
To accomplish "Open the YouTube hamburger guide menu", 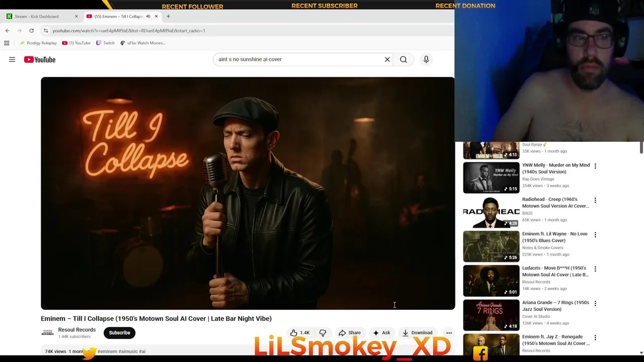I will [12, 59].
